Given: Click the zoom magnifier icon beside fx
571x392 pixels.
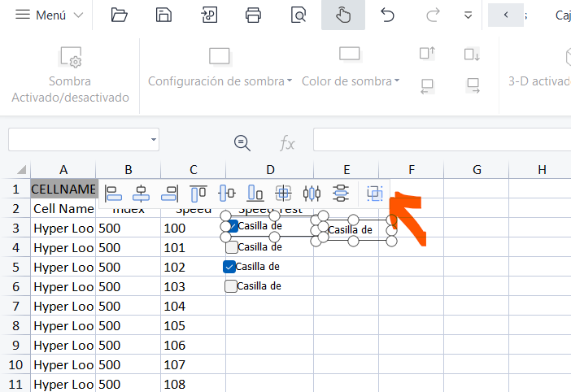Looking at the screenshot, I should click(x=242, y=142).
